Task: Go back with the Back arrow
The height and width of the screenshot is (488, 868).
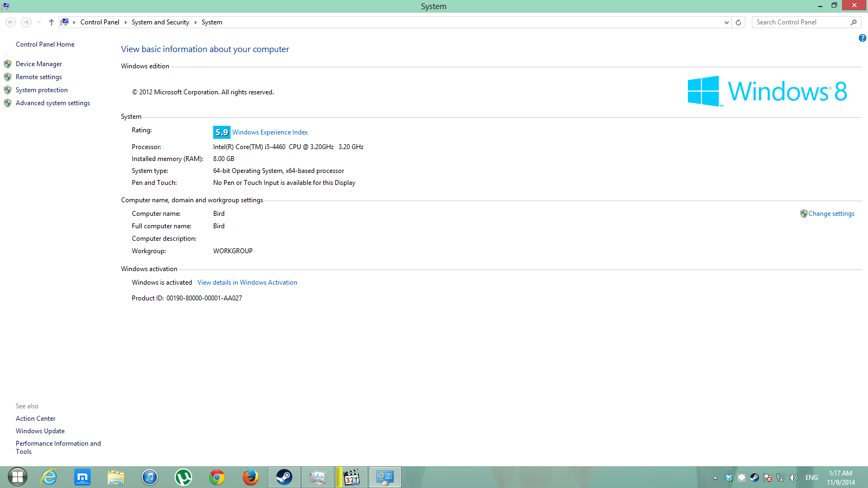Action: click(10, 22)
